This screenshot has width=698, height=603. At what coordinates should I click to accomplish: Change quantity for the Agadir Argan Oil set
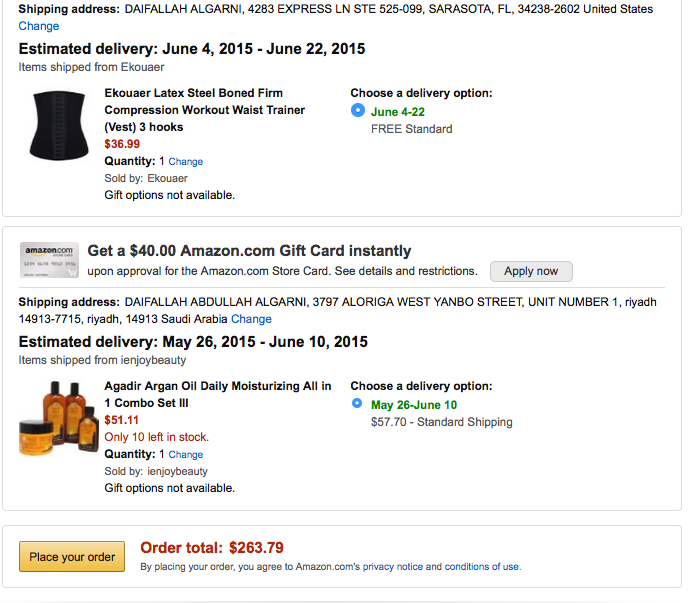tap(186, 455)
